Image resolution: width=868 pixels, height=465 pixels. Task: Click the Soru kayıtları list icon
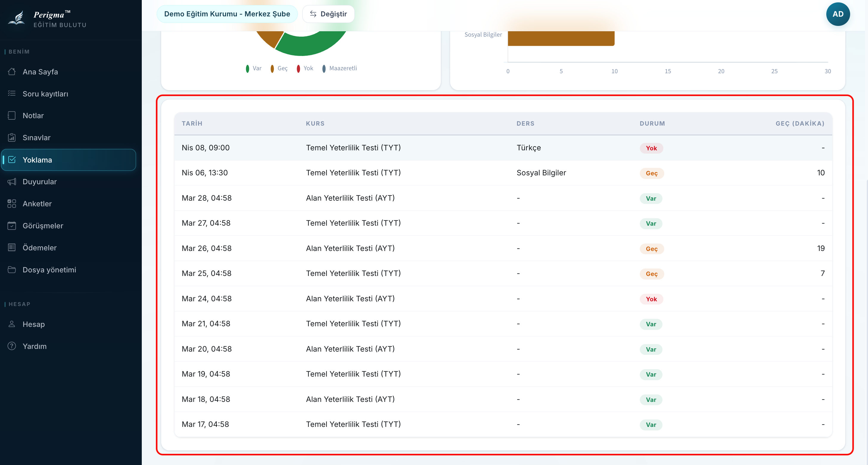point(12,93)
